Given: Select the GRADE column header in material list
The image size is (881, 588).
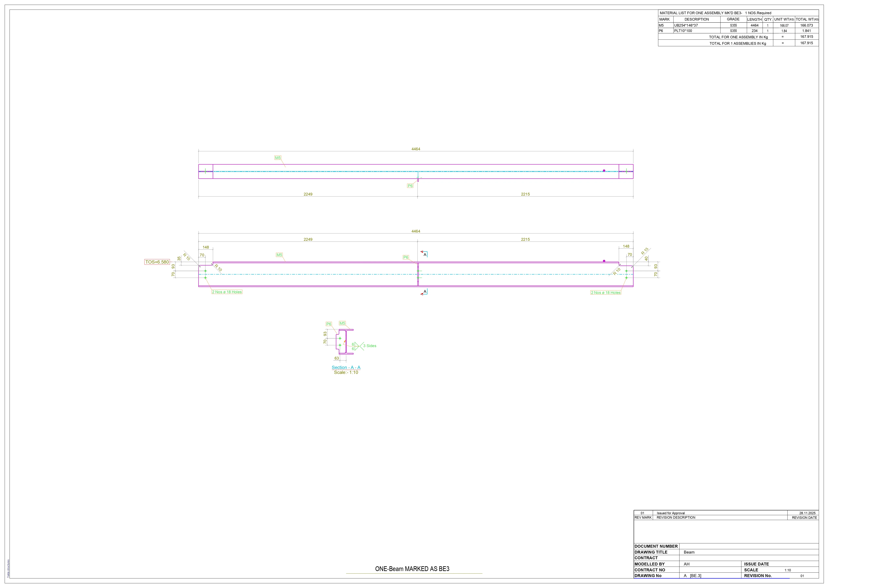Looking at the screenshot, I should pyautogui.click(x=733, y=19).
